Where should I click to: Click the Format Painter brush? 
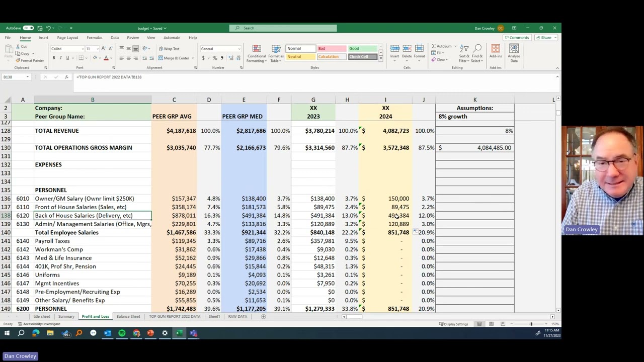18,60
